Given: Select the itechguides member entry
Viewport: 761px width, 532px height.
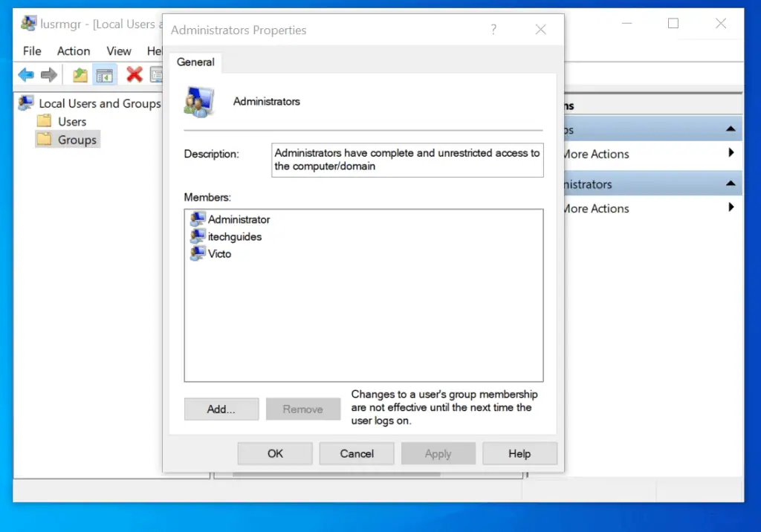Looking at the screenshot, I should coord(234,237).
